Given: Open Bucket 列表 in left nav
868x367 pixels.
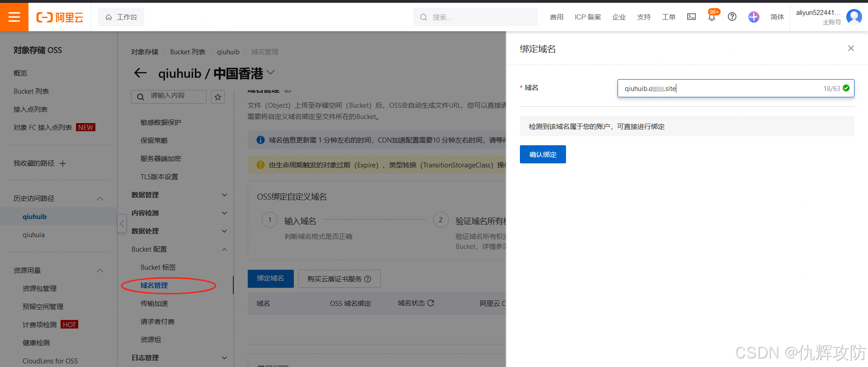Looking at the screenshot, I should [31, 91].
